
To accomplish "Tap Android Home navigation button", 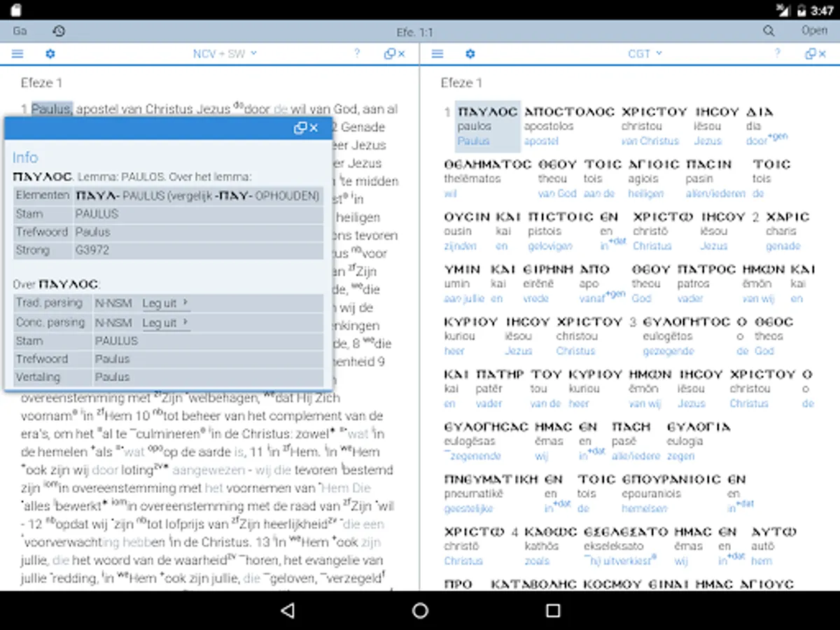I will [420, 610].
